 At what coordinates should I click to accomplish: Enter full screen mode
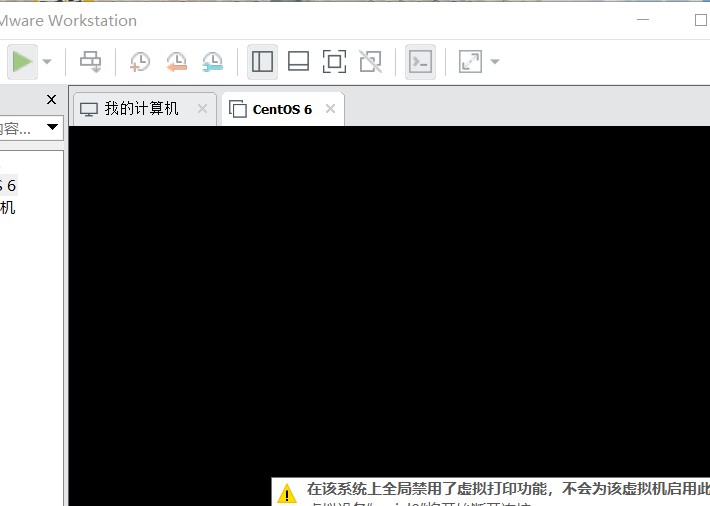(x=334, y=62)
